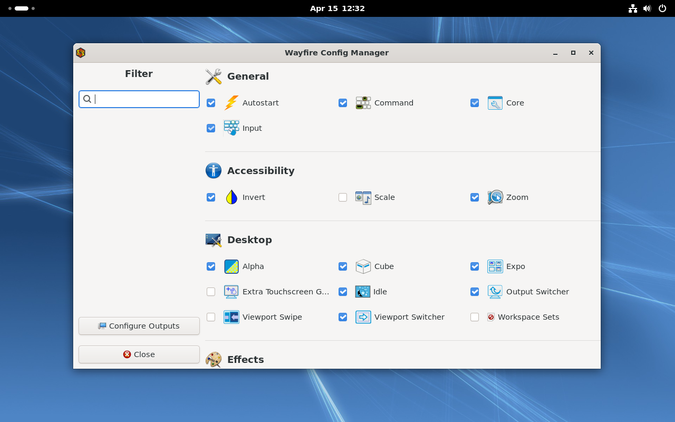Disable the Command plugin checkbox
675x422 pixels.
[343, 103]
